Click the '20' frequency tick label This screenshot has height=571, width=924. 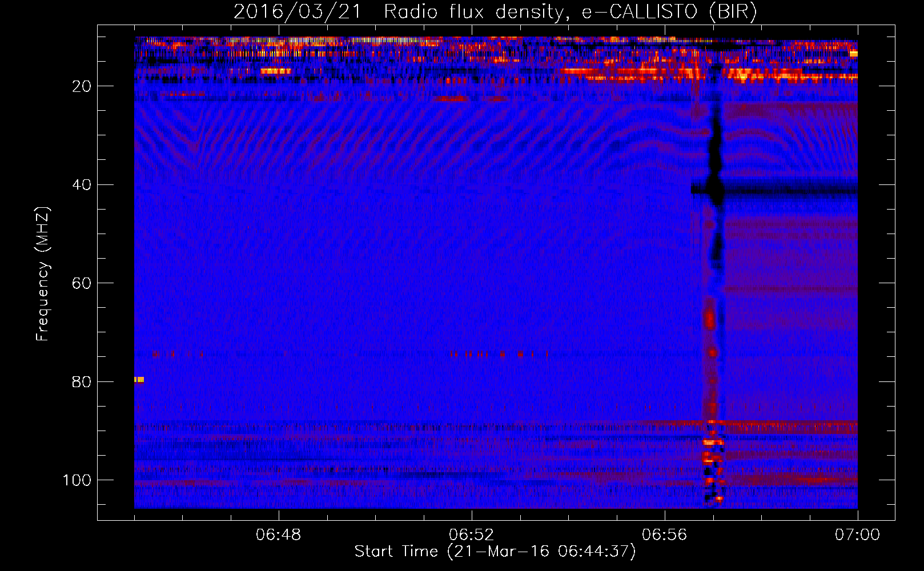click(x=82, y=86)
